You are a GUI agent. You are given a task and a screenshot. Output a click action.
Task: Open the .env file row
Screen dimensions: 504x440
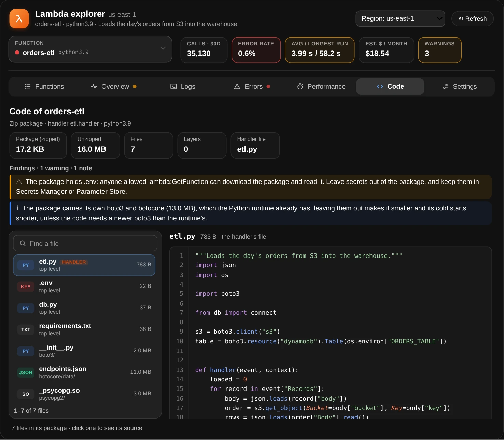84,287
